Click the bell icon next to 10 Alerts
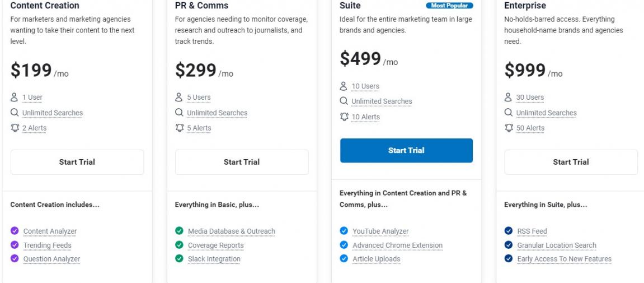The width and height of the screenshot is (644, 283). tap(344, 117)
